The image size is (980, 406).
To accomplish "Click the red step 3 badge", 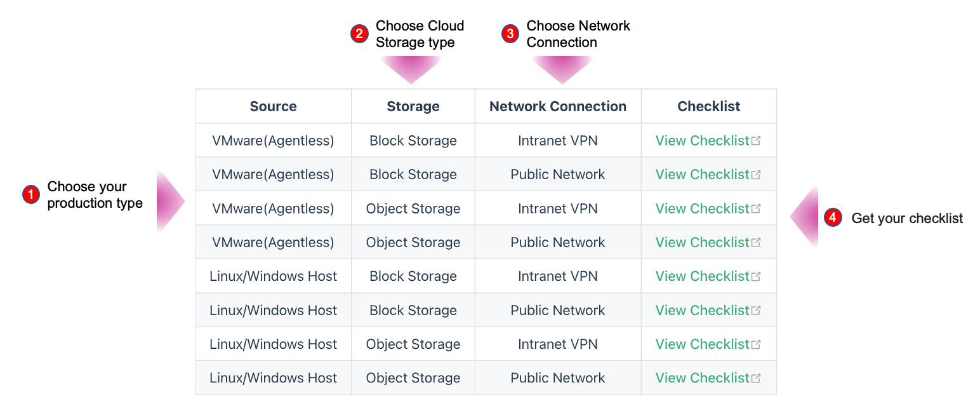I will point(510,34).
